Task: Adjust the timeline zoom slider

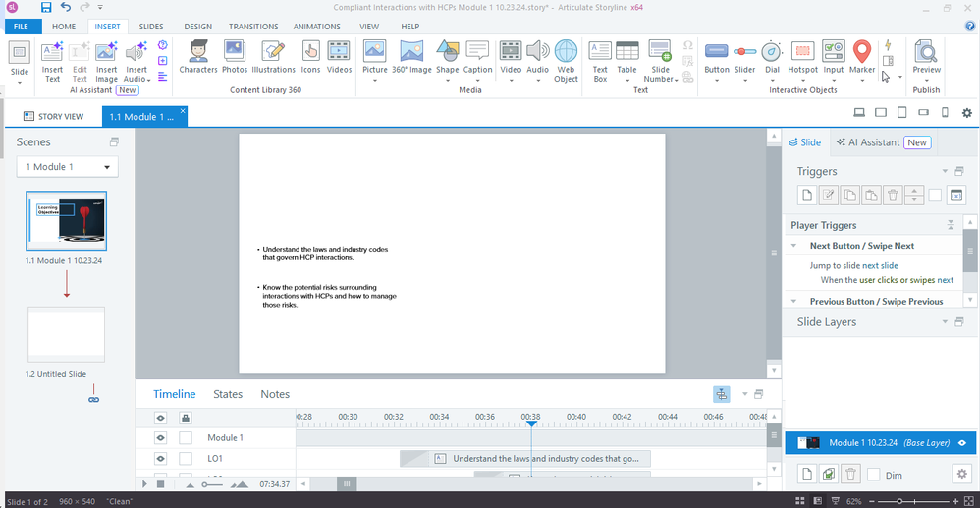Action: [212, 484]
